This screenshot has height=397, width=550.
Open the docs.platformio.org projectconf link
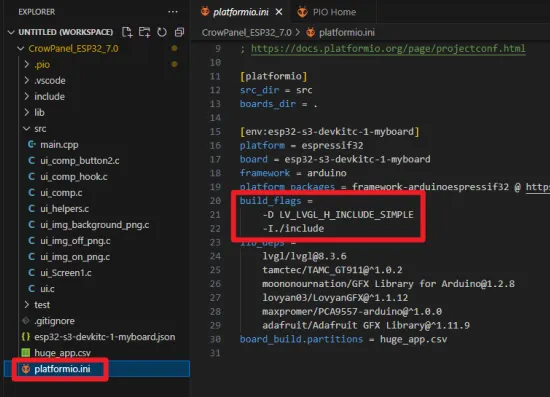[388, 48]
